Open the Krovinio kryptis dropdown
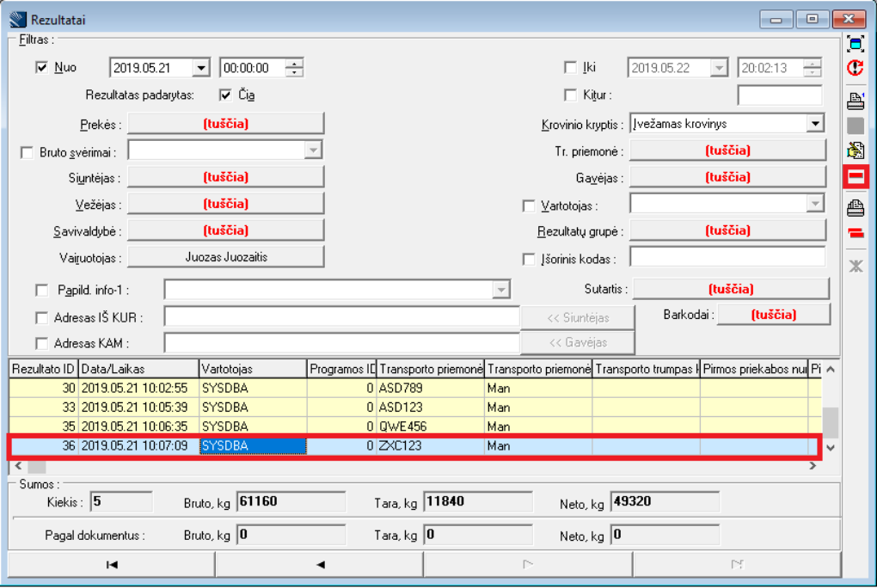Screen dimensions: 877x588 (814, 124)
